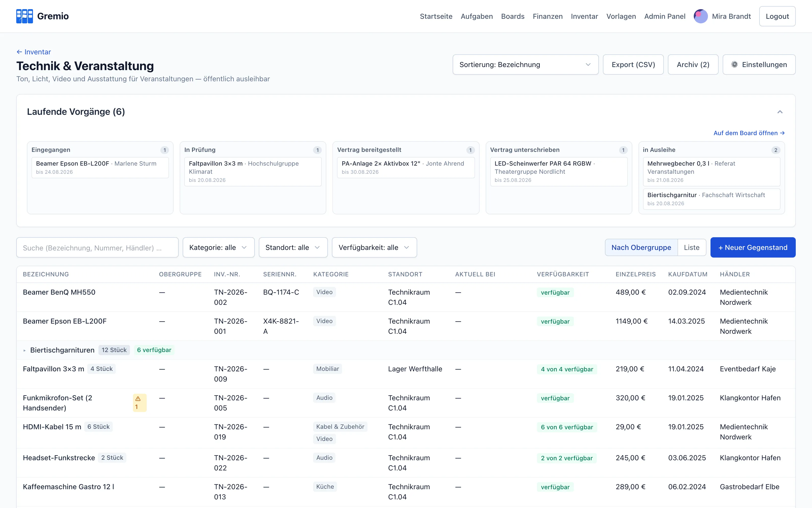Click the Mira Brandt user name
Image resolution: width=812 pixels, height=508 pixels.
pyautogui.click(x=731, y=16)
